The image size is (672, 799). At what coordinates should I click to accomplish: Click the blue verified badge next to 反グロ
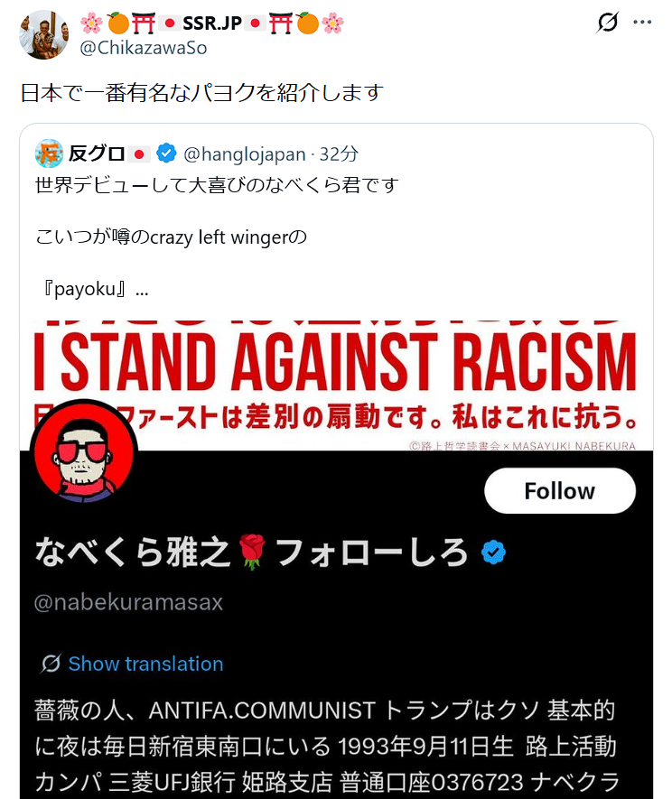(166, 154)
